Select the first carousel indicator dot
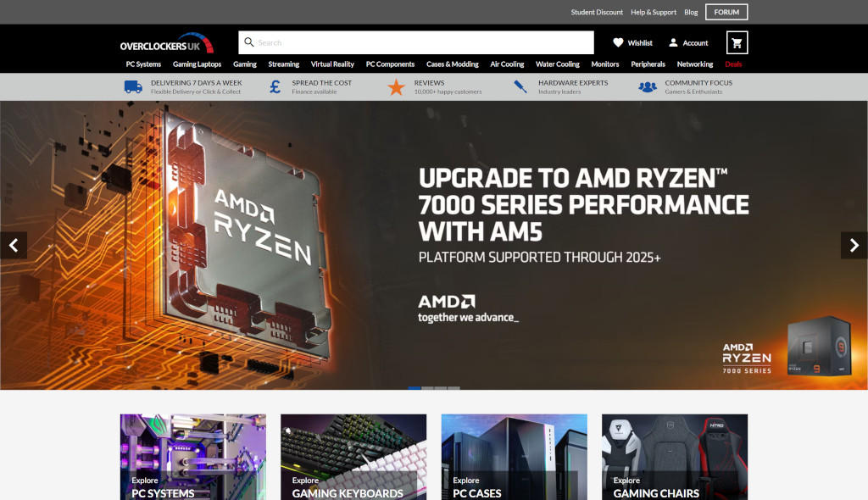Screen dimensions: 868x500 415,388
